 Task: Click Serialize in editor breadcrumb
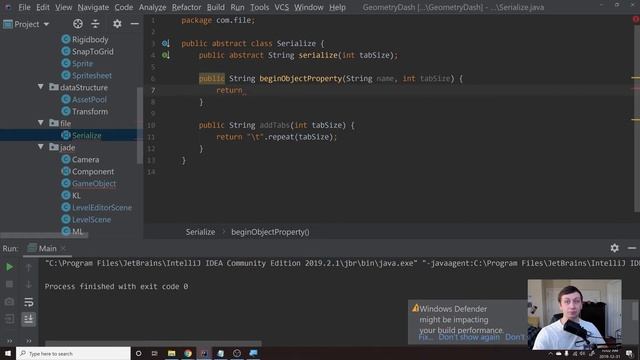[200, 232]
